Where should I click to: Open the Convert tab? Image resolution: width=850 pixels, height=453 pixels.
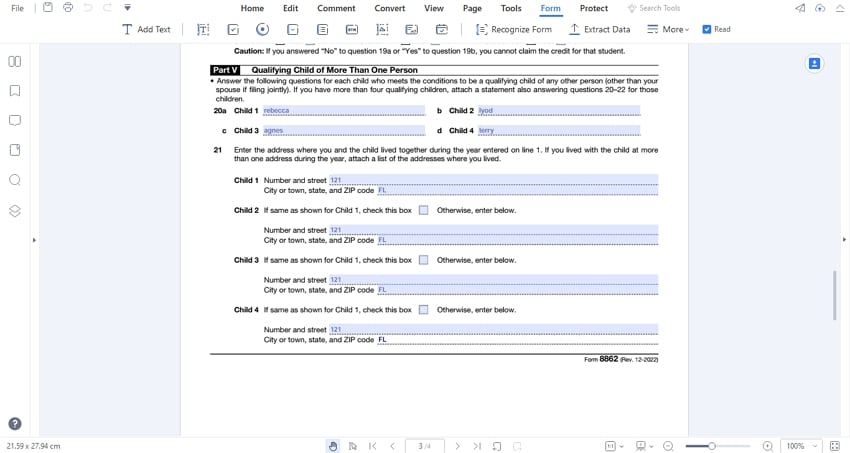(x=390, y=8)
